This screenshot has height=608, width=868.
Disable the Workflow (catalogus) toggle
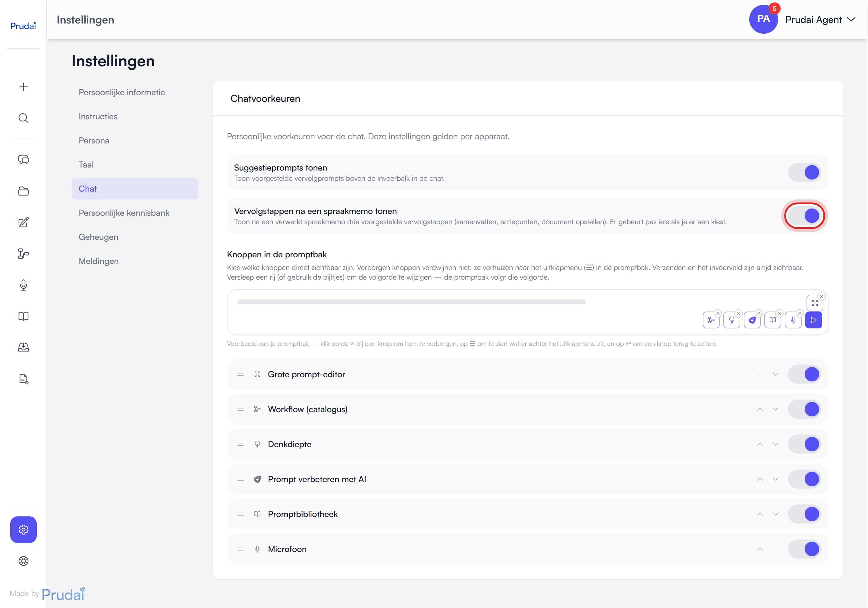(804, 409)
